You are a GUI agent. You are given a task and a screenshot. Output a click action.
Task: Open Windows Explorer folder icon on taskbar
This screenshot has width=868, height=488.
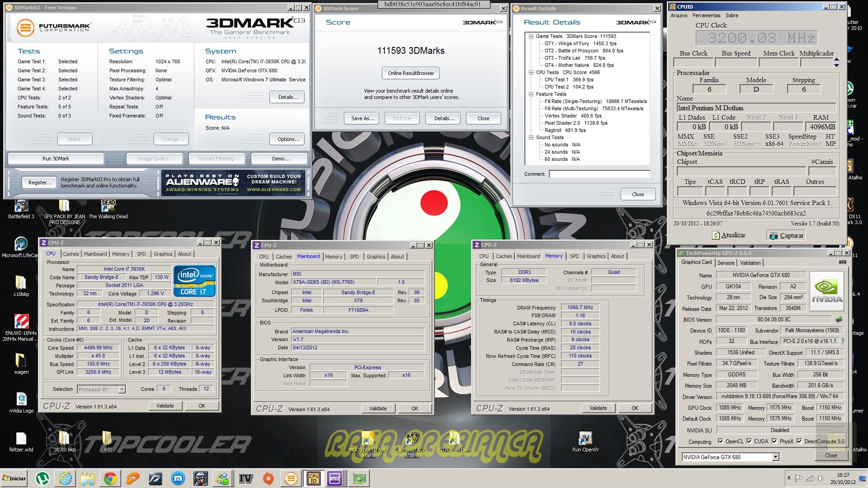[x=88, y=479]
